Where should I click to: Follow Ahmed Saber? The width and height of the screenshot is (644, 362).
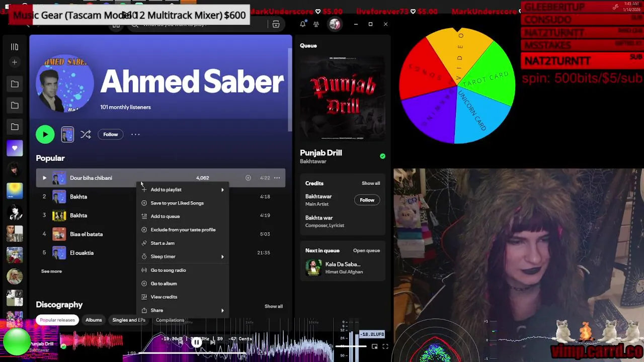[111, 134]
